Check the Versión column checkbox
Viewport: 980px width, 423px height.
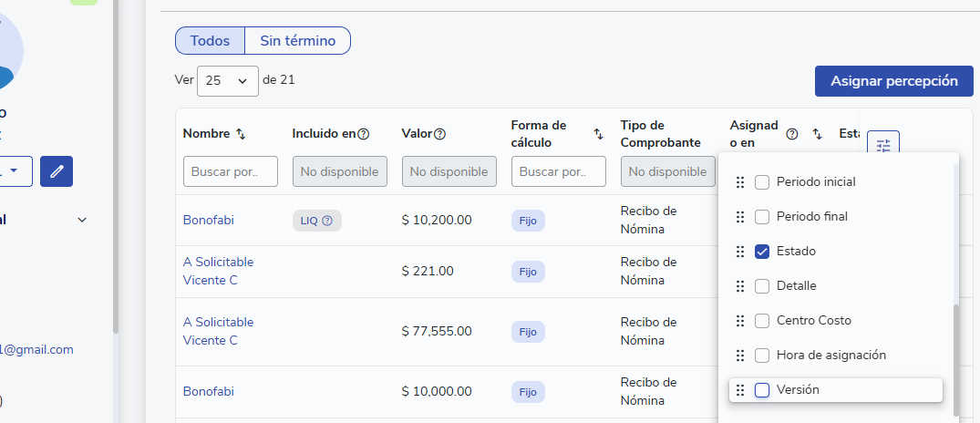point(762,390)
